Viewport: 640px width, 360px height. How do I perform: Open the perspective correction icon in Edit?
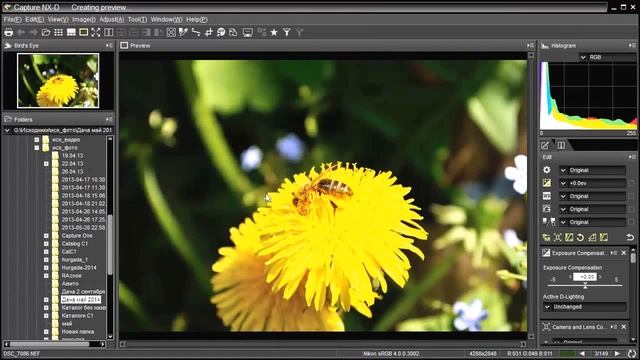click(592, 237)
